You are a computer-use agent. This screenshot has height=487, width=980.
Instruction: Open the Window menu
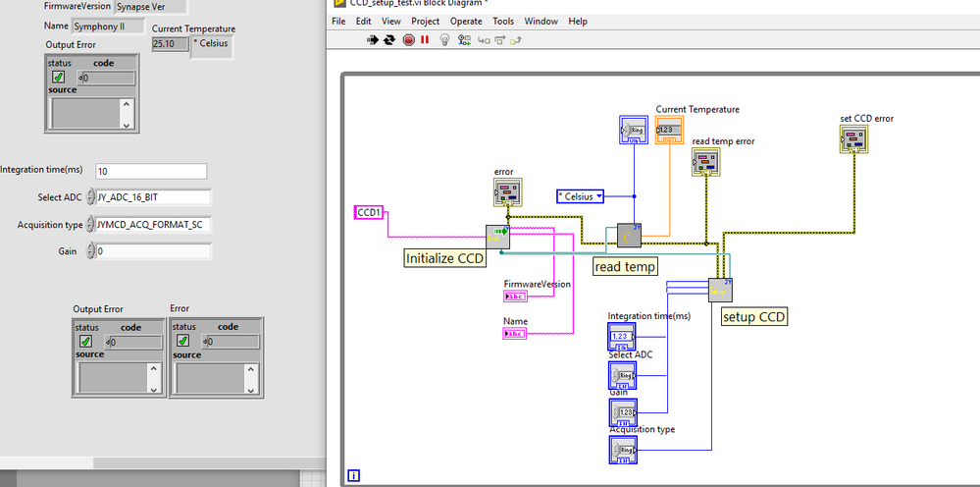(x=542, y=22)
